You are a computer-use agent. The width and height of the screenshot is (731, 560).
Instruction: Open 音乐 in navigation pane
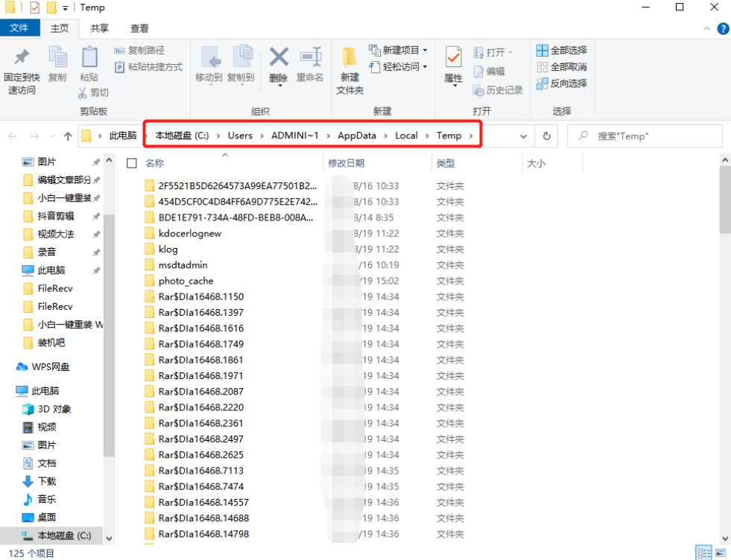pyautogui.click(x=39, y=500)
